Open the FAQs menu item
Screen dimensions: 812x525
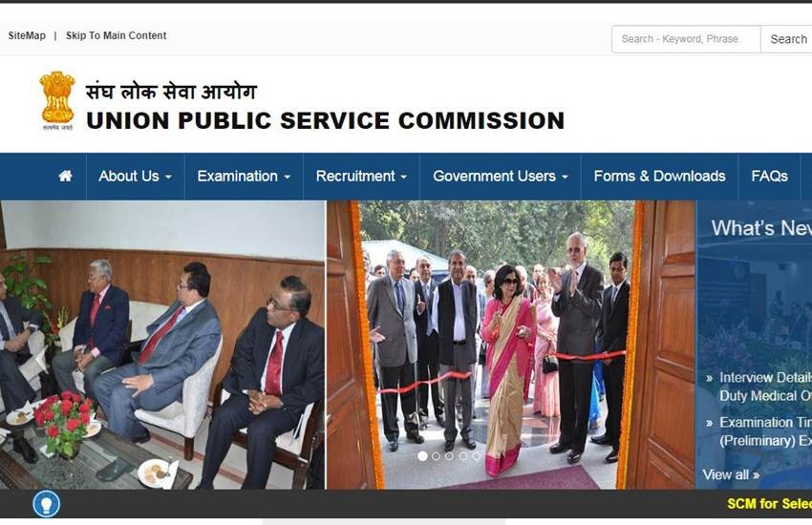tap(770, 177)
